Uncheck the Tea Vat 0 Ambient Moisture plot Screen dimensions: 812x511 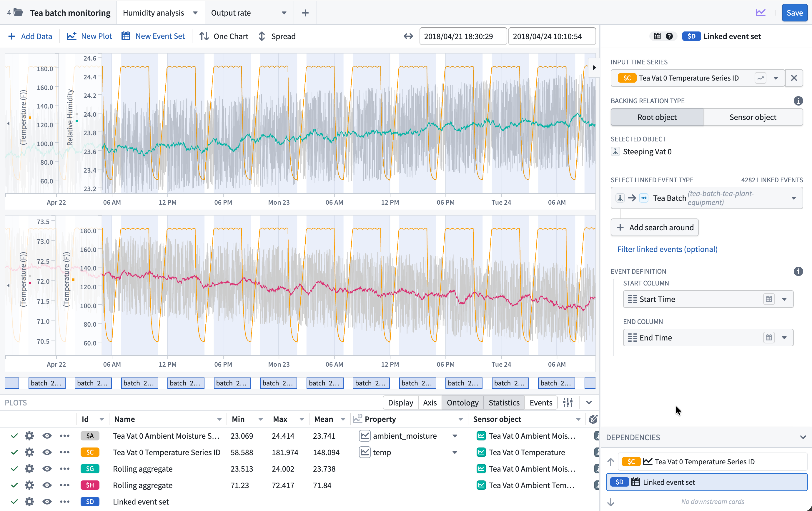(x=14, y=435)
